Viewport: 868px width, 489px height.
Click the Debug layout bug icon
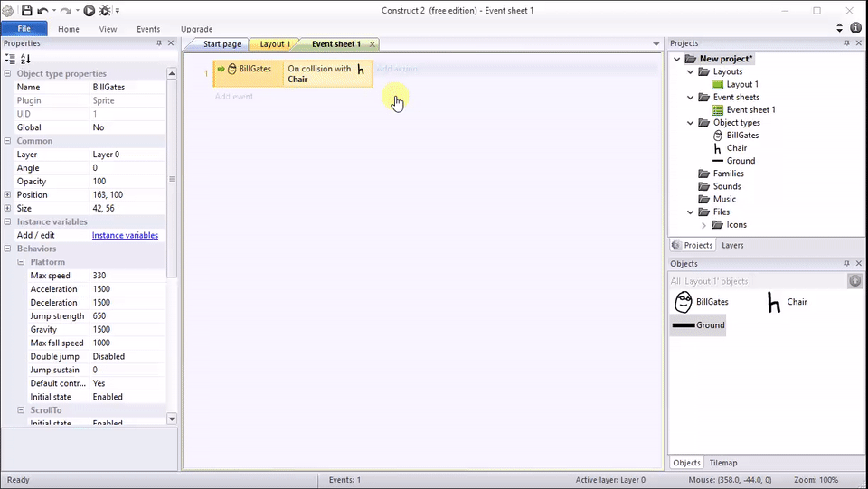(105, 11)
